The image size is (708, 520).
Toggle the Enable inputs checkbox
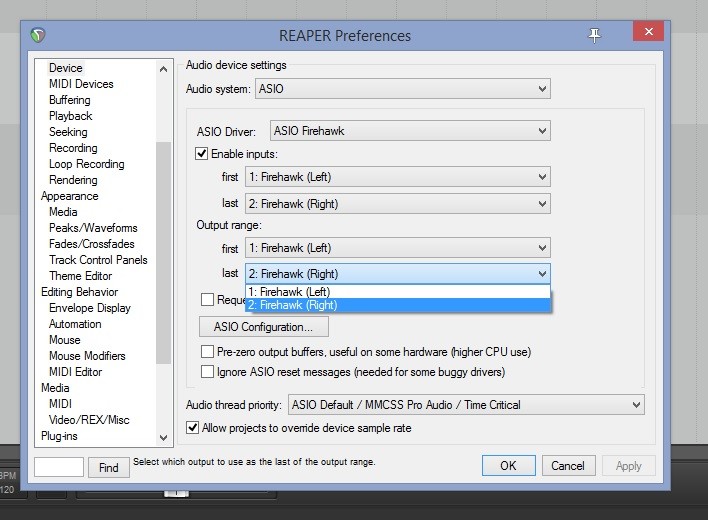click(201, 153)
